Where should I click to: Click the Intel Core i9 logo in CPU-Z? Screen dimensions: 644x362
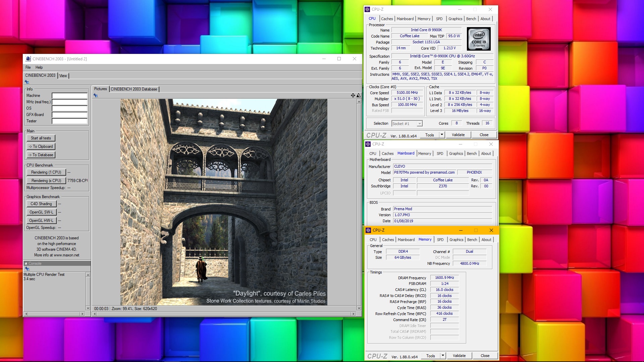tap(479, 39)
